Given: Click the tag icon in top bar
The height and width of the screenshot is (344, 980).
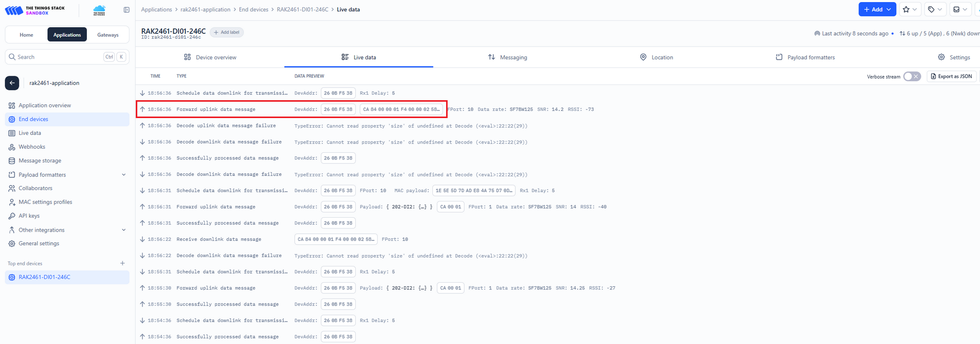Looking at the screenshot, I should [935, 9].
